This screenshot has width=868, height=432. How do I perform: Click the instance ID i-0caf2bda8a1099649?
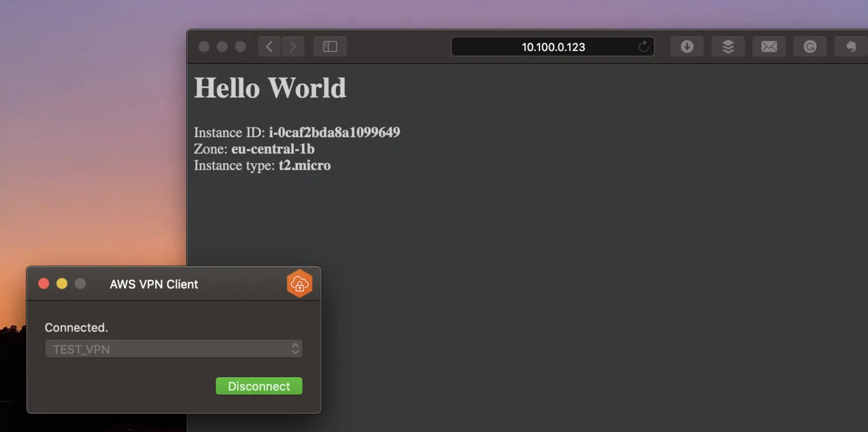click(334, 132)
